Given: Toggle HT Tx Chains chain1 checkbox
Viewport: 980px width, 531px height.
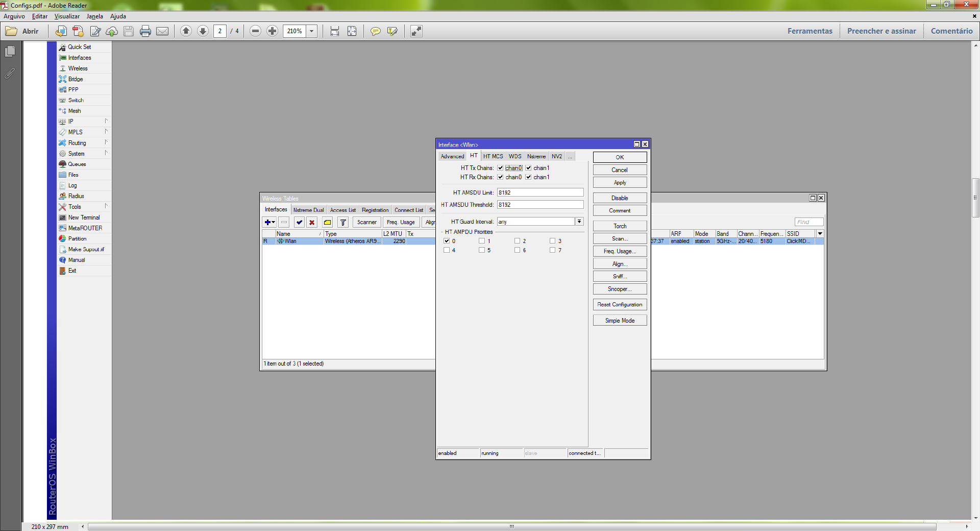Looking at the screenshot, I should (529, 168).
